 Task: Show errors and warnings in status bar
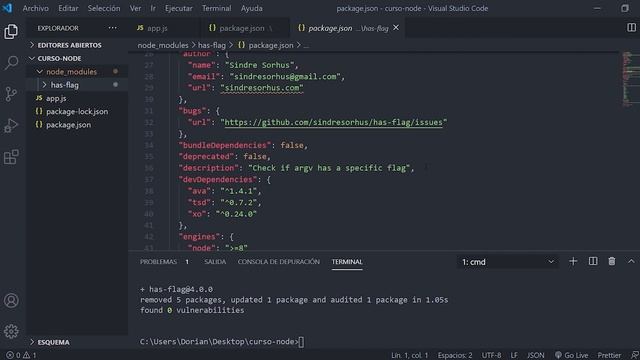(x=21, y=355)
